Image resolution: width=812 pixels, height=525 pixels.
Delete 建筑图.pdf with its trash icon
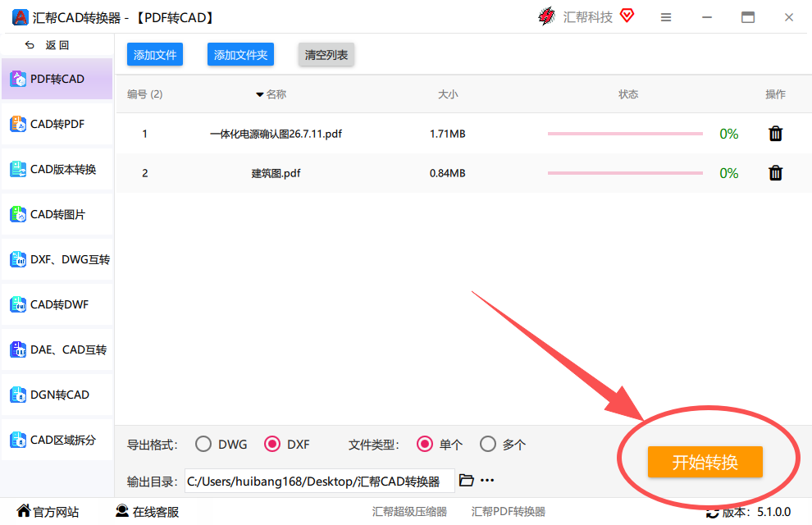pos(775,173)
